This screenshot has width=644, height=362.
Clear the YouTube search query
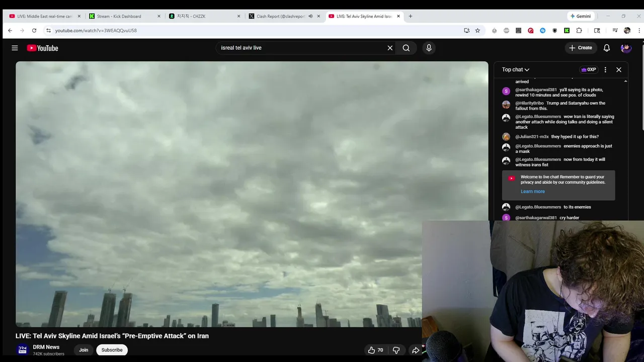(x=390, y=48)
